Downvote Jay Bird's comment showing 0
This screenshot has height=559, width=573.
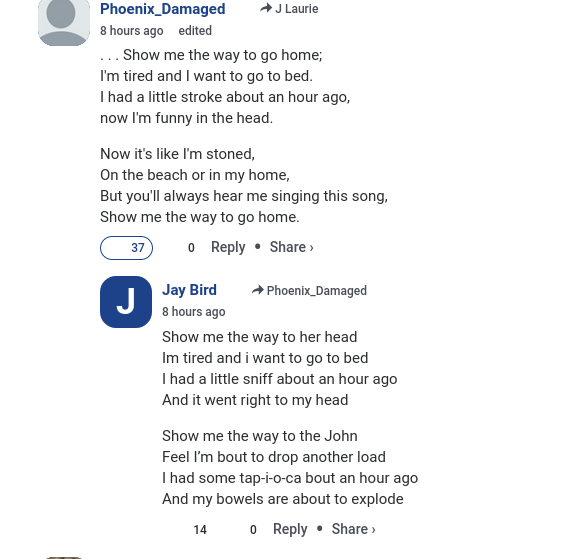coord(246,529)
